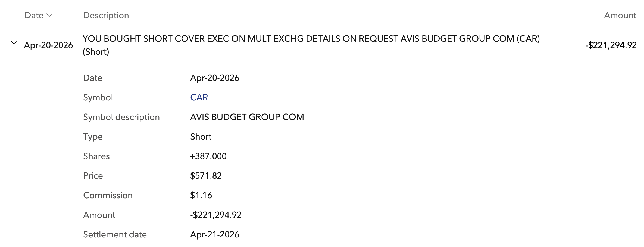
Task: Click the Shares value +387.000
Action: point(208,156)
